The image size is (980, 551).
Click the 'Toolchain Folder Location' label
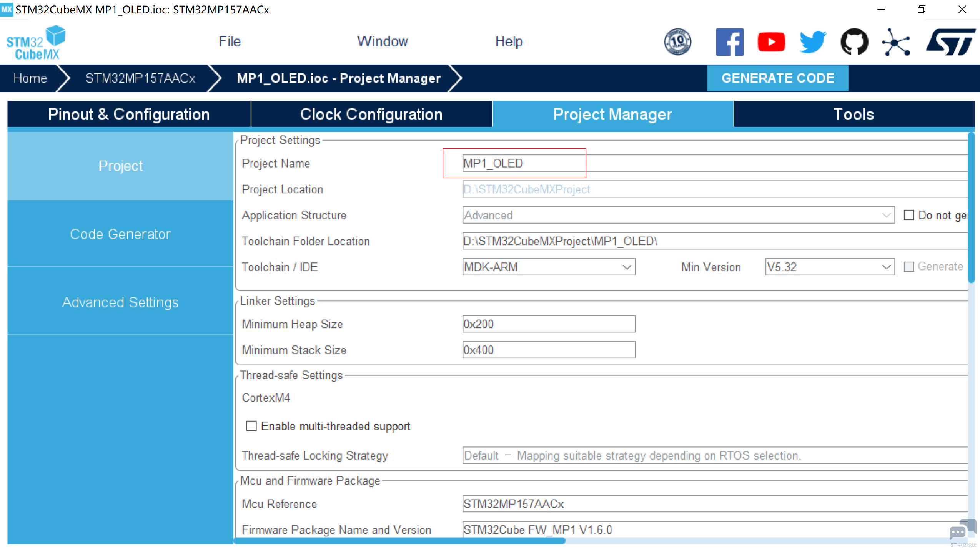tap(306, 241)
